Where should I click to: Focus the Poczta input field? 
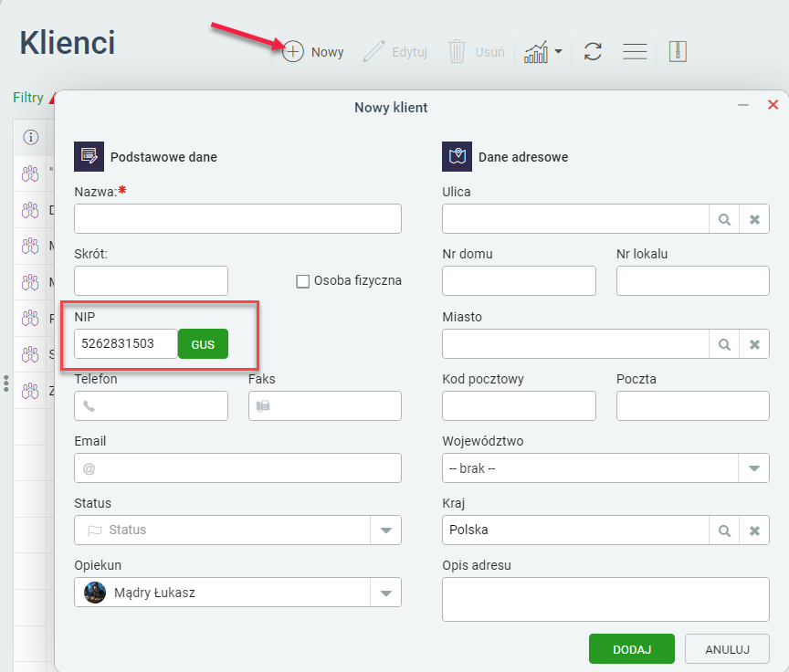693,406
